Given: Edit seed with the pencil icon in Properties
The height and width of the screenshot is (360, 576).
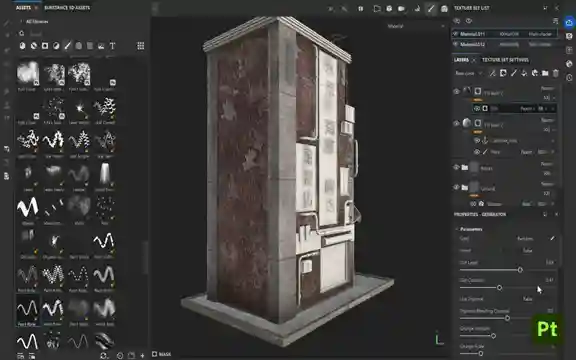Looking at the screenshot, I should (x=552, y=238).
